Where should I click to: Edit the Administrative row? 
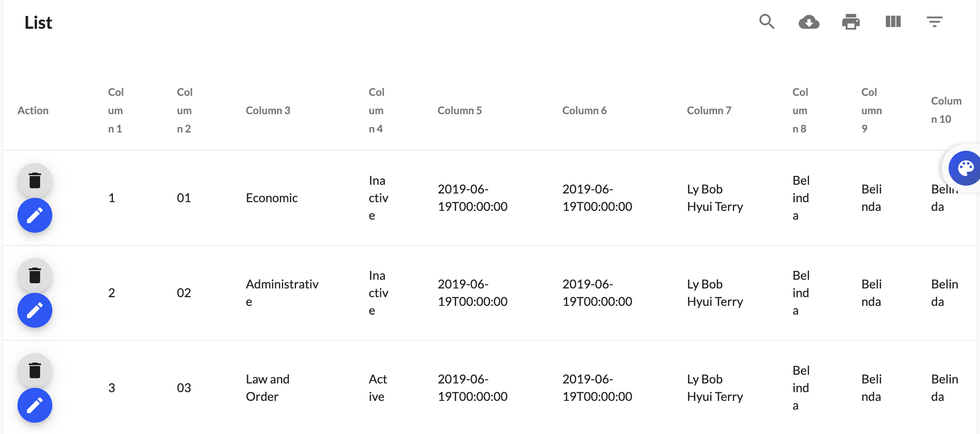coord(35,310)
